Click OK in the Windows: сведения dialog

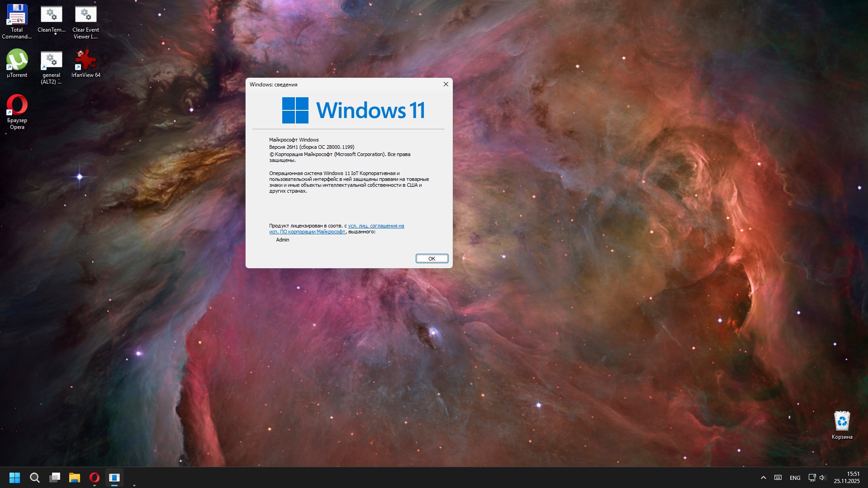[432, 259]
